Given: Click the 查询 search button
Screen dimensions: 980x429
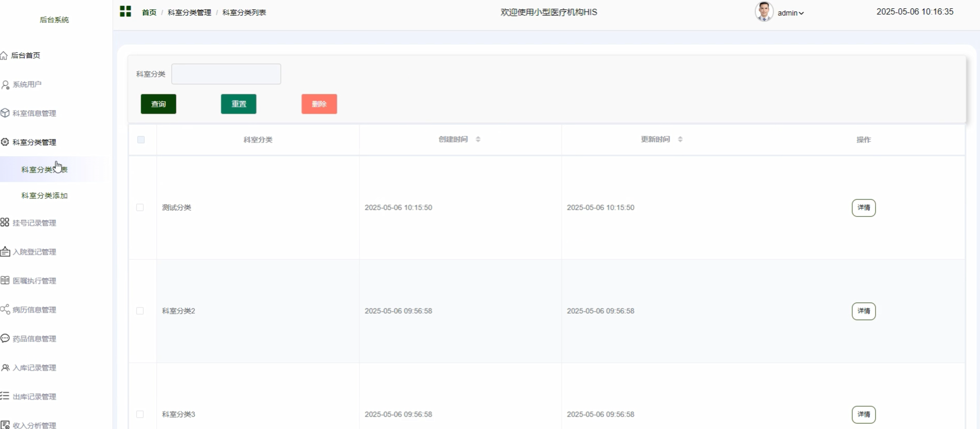Looking at the screenshot, I should click(x=159, y=104).
